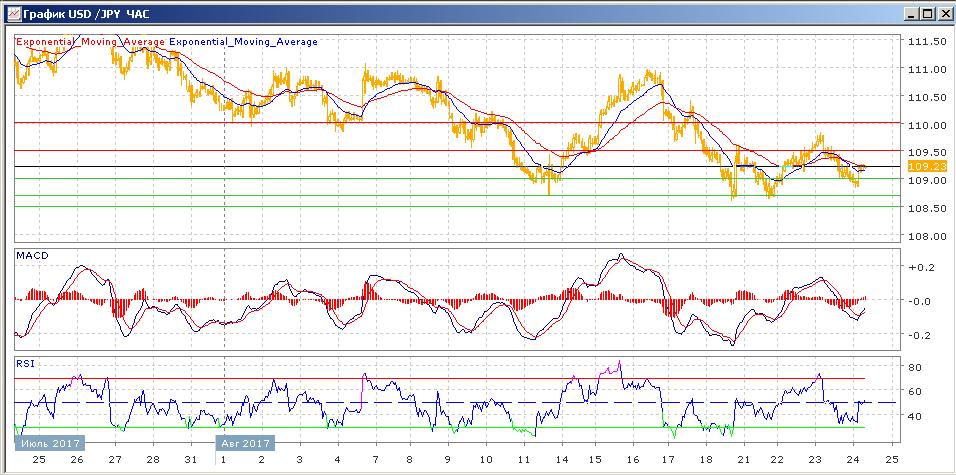Click the 108.00 price axis label
This screenshot has height=475, width=956.
pyautogui.click(x=925, y=236)
